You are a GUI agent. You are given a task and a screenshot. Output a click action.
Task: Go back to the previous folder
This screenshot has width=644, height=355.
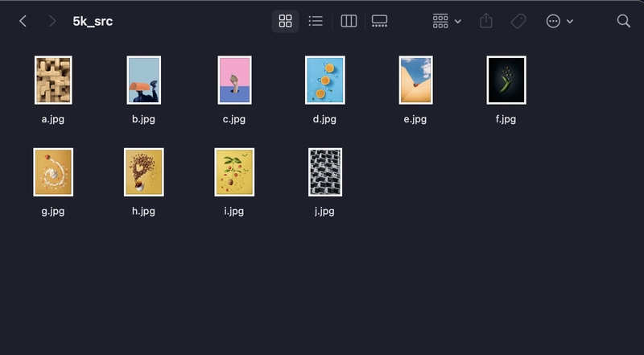(23, 21)
